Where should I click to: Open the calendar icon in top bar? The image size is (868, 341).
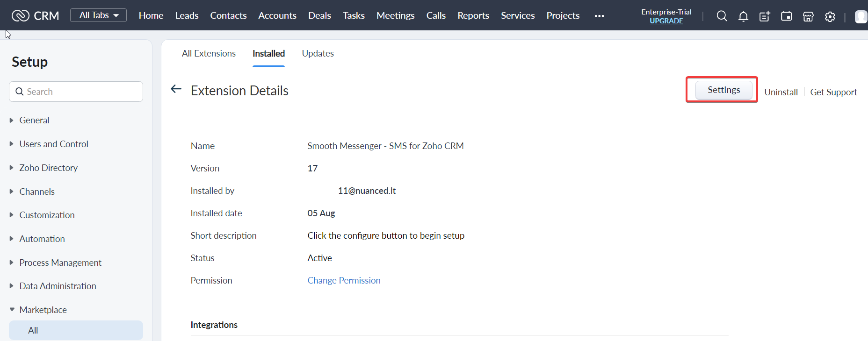[x=787, y=16]
